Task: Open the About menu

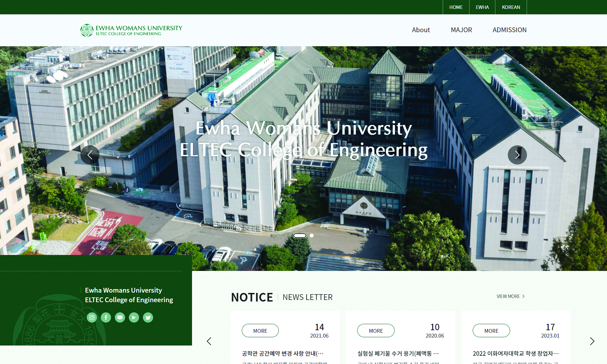Action: click(421, 30)
